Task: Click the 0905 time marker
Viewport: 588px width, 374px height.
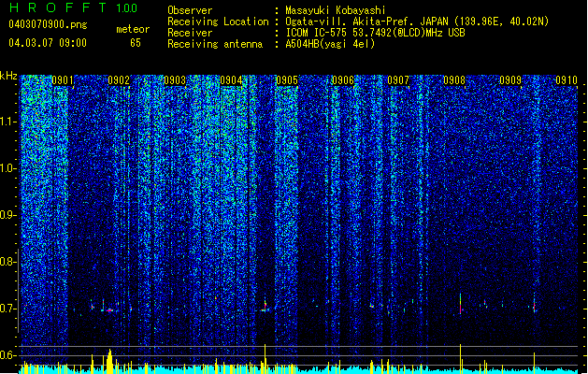Action: coord(287,80)
